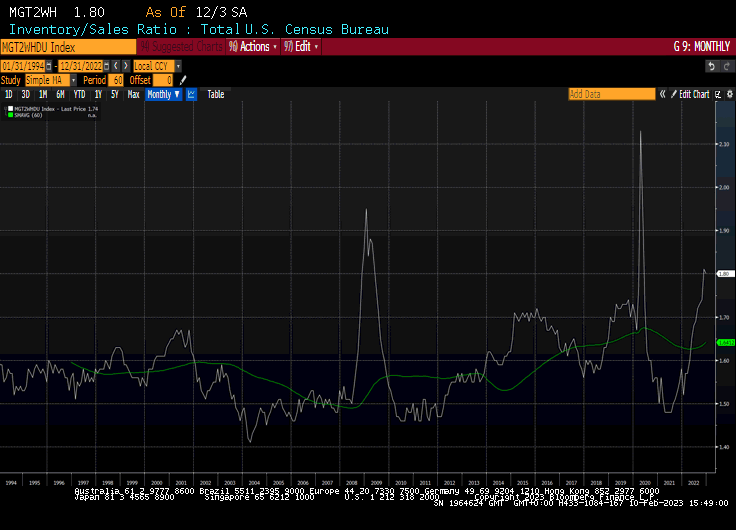Click the redo arrow icon
The height and width of the screenshot is (530, 736).
(726, 65)
